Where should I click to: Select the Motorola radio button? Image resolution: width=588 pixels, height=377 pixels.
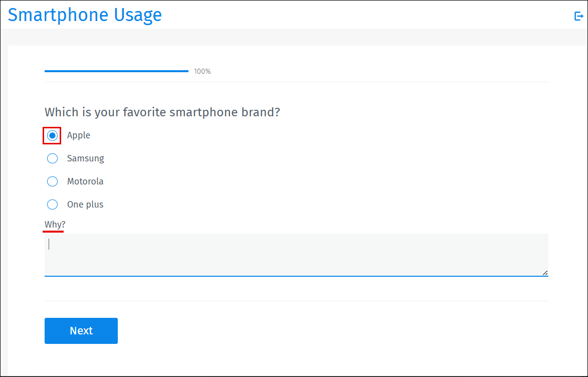click(52, 181)
